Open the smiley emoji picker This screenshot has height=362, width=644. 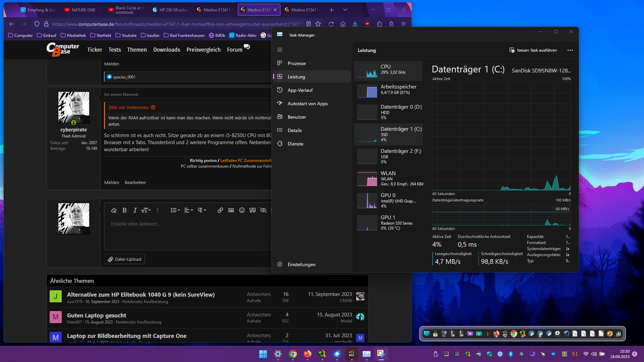[241, 210]
